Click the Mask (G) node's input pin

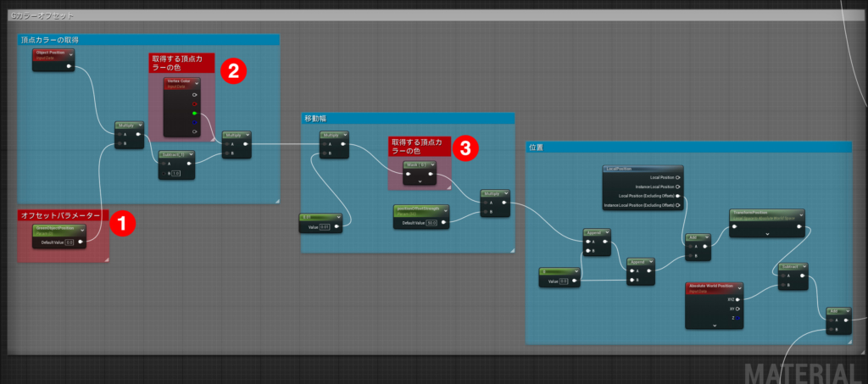pyautogui.click(x=408, y=175)
